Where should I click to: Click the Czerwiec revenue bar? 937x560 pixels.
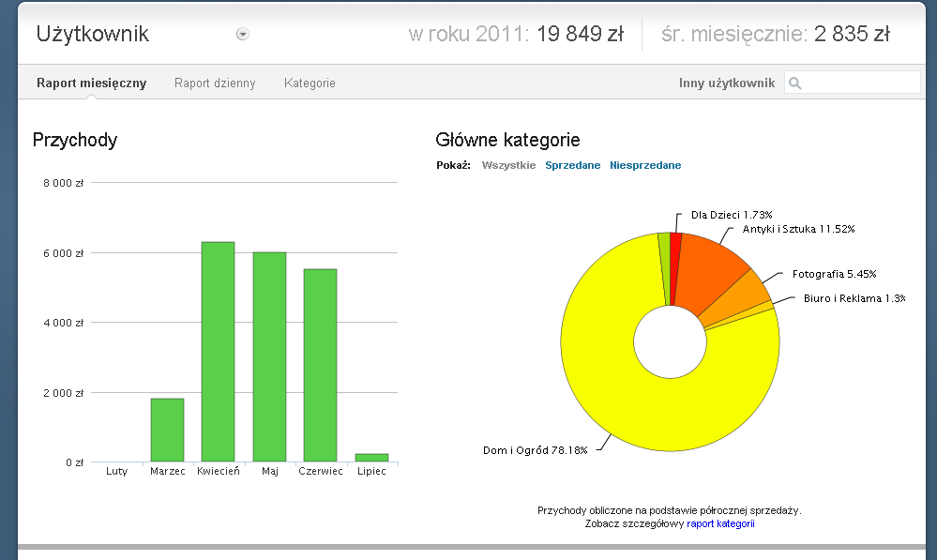(x=320, y=366)
